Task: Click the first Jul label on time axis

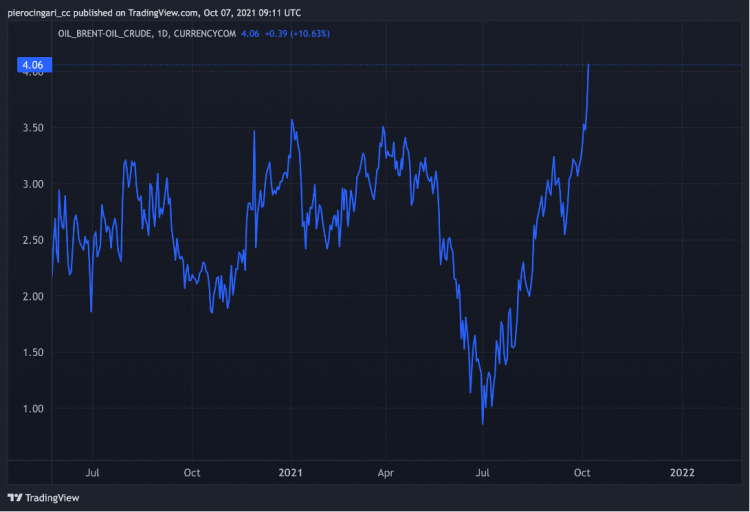Action: tap(92, 473)
